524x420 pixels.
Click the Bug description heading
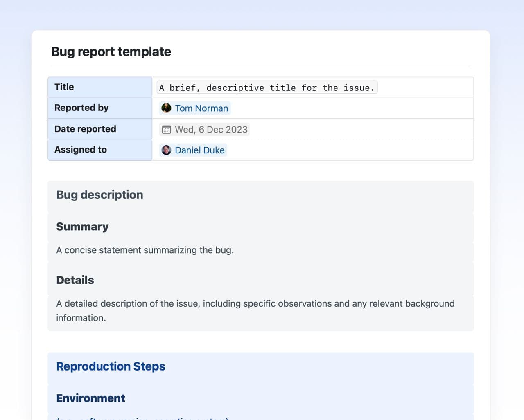99,195
